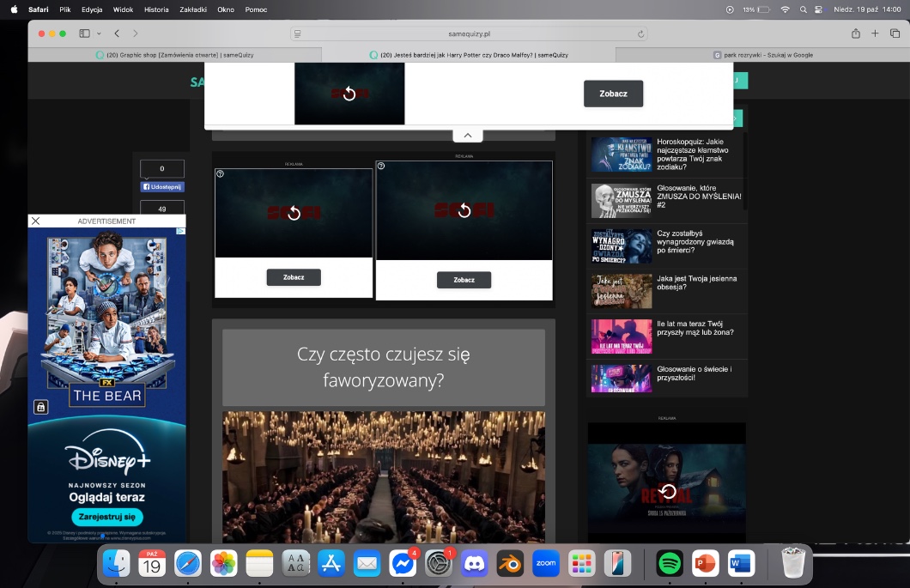Open the tab overview icon
The height and width of the screenshot is (588, 910).
click(x=895, y=33)
